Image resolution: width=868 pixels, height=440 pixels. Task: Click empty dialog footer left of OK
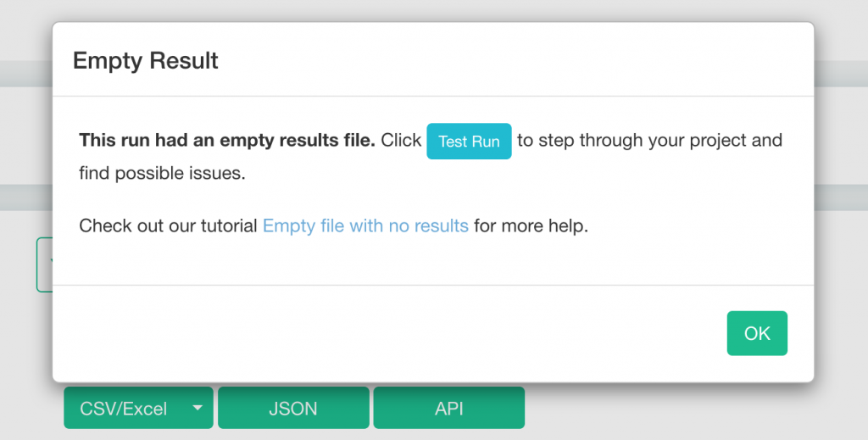point(381,333)
